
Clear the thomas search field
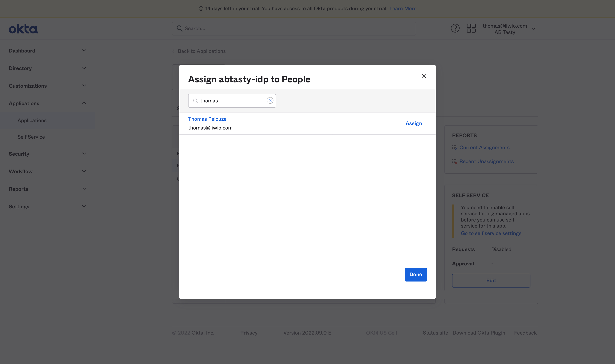coord(270,101)
